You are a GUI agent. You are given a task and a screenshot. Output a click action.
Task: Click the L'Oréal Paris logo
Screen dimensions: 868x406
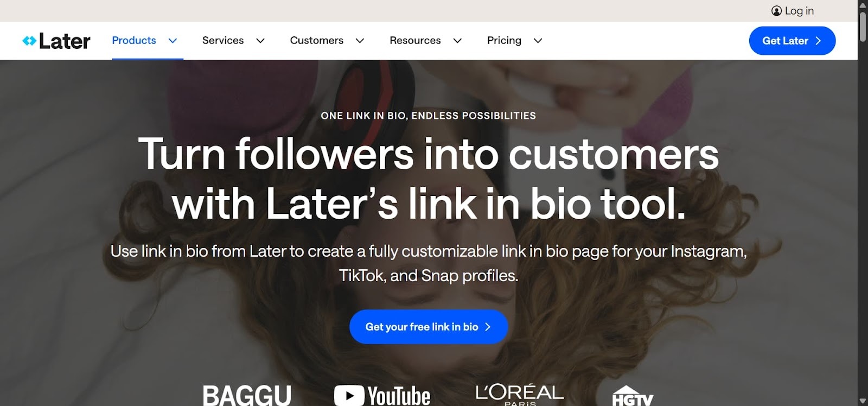(x=520, y=395)
